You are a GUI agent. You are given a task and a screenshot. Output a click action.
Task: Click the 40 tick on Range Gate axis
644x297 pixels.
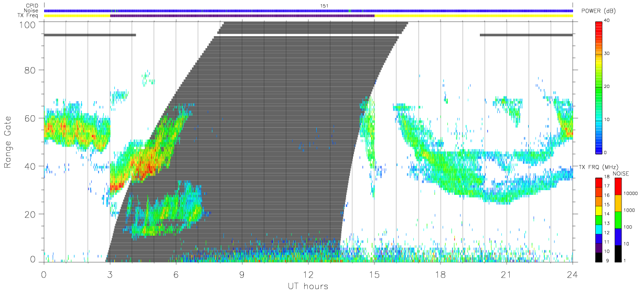tap(30, 166)
